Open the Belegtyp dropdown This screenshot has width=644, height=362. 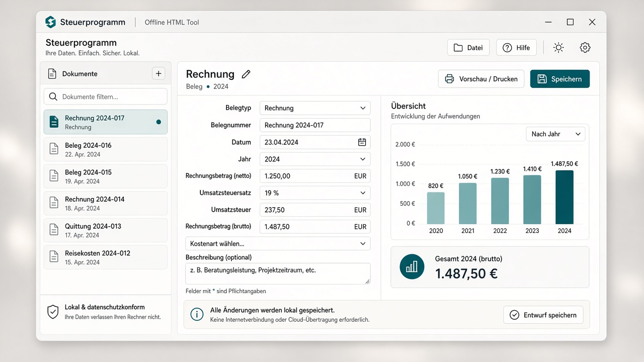pos(315,108)
